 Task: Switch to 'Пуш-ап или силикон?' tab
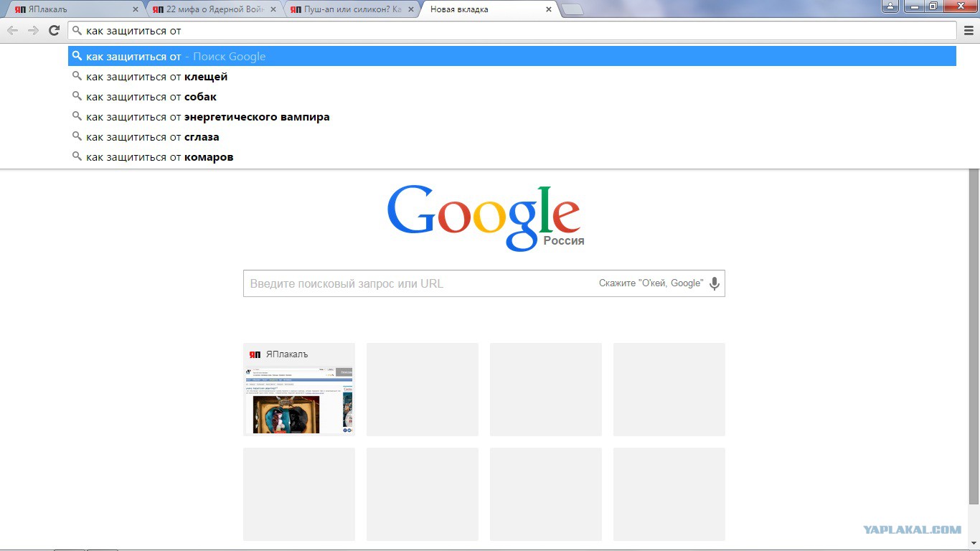pyautogui.click(x=351, y=9)
